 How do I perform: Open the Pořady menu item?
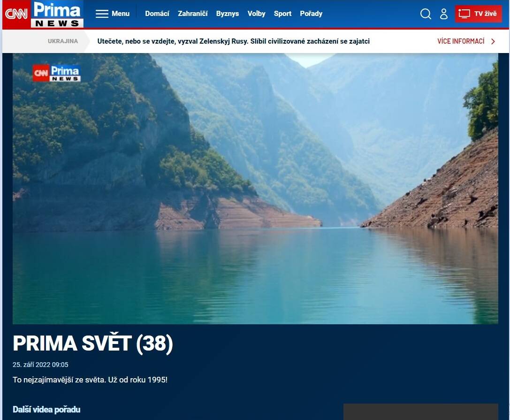pyautogui.click(x=311, y=14)
